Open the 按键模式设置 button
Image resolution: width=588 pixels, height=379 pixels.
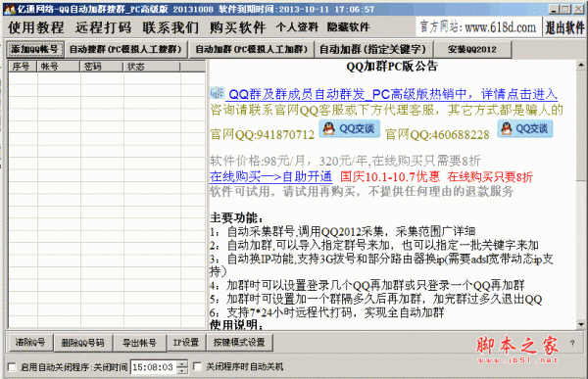tap(239, 342)
